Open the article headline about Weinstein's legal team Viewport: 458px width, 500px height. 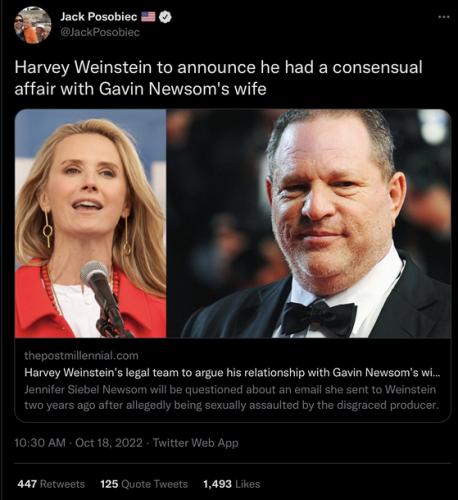[232, 372]
